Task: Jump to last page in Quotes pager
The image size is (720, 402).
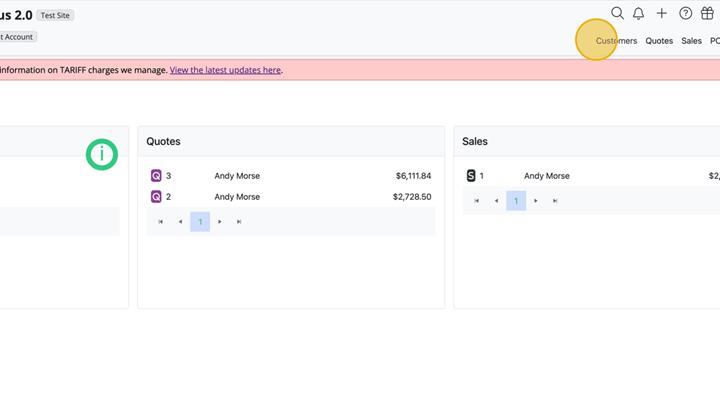Action: [x=239, y=222]
